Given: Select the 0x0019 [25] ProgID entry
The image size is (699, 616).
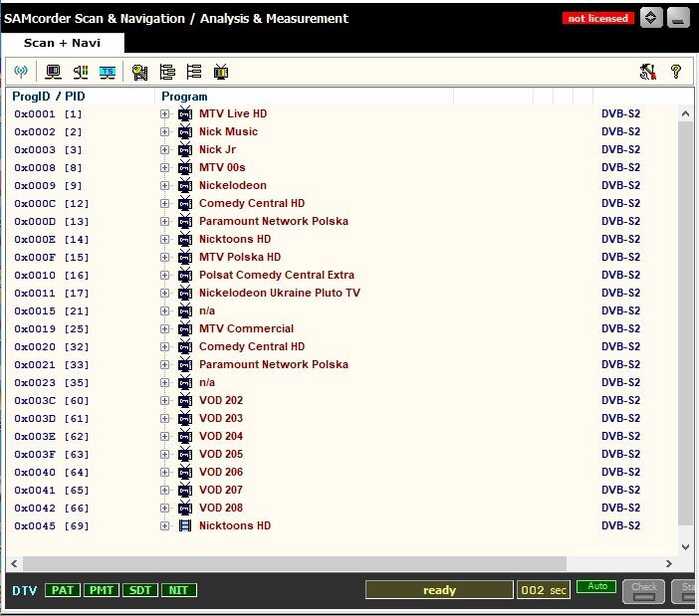Looking at the screenshot, I should 51,329.
